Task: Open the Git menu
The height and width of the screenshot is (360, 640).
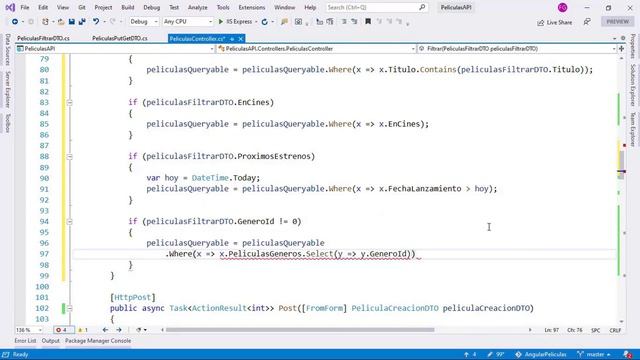Action: pyautogui.click(x=82, y=7)
